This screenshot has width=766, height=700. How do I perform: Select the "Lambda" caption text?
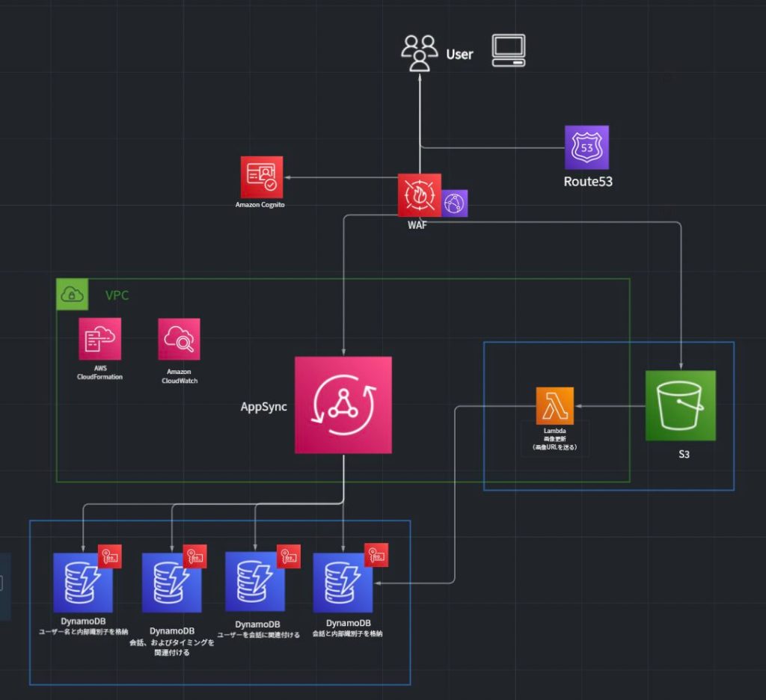tap(555, 431)
